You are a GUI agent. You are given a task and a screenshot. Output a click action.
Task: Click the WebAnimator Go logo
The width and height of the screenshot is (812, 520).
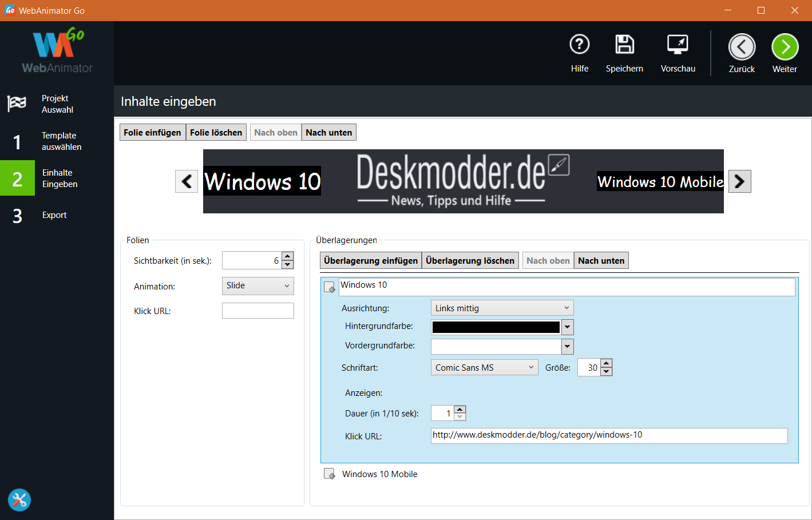[x=57, y=51]
